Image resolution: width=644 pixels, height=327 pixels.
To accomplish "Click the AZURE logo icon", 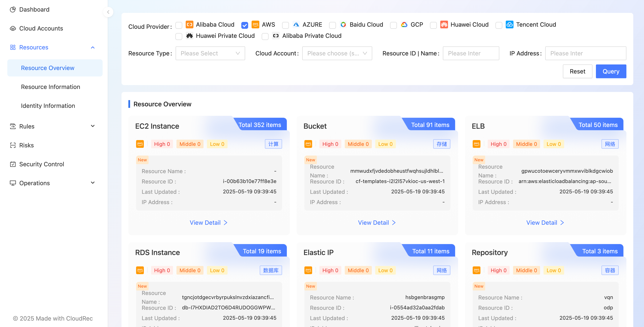I will (x=296, y=24).
